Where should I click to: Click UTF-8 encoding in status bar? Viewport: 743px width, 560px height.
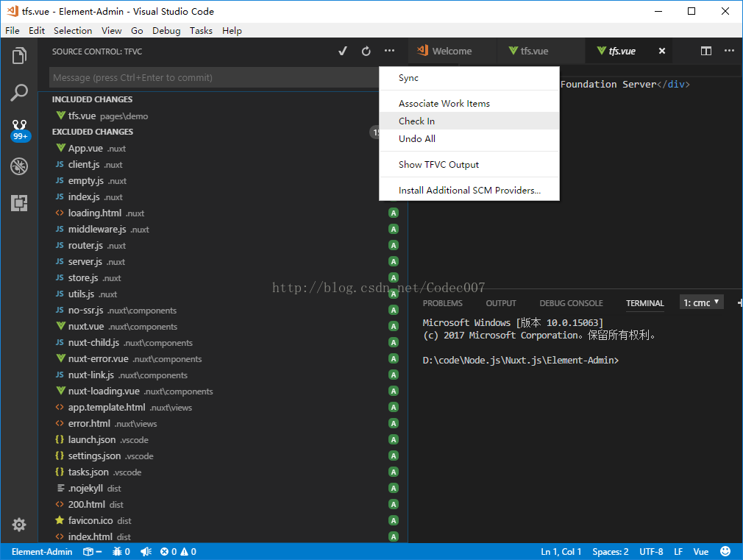[x=651, y=551]
